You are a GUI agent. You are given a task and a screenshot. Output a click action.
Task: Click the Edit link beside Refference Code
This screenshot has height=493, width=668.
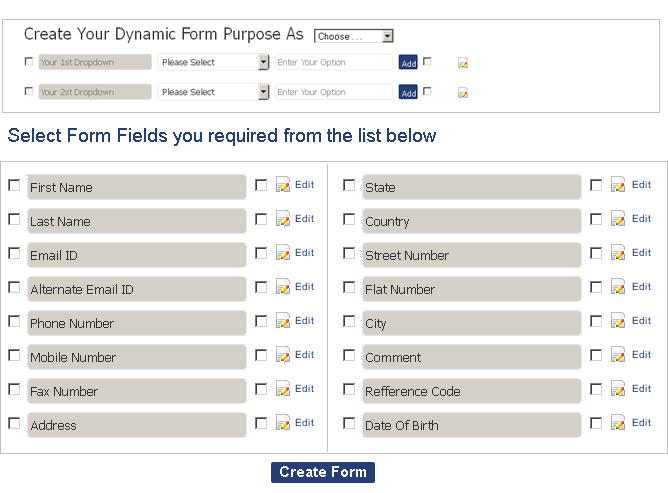[641, 389]
